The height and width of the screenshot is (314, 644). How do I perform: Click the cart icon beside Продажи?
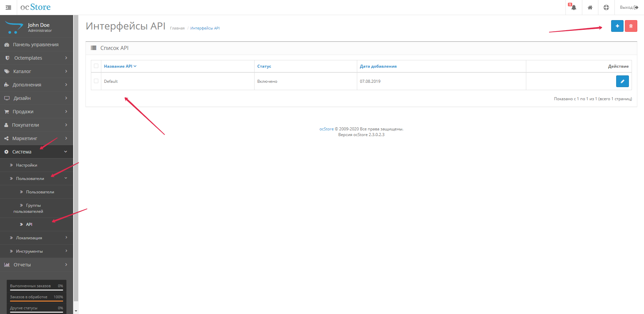tap(6, 112)
